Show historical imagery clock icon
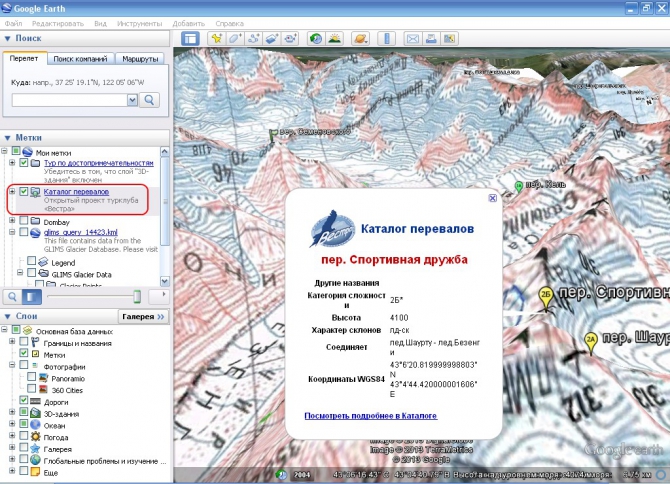This screenshot has height=484, width=670. [316, 39]
